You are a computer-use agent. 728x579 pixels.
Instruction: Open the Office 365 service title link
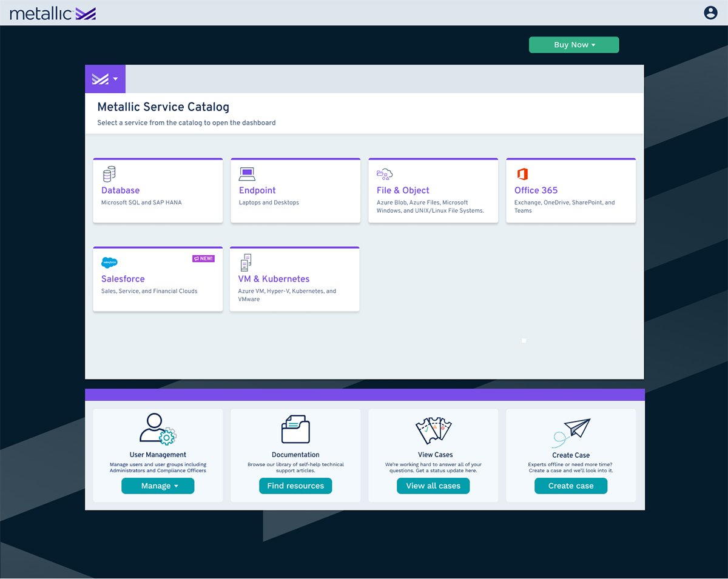(536, 190)
